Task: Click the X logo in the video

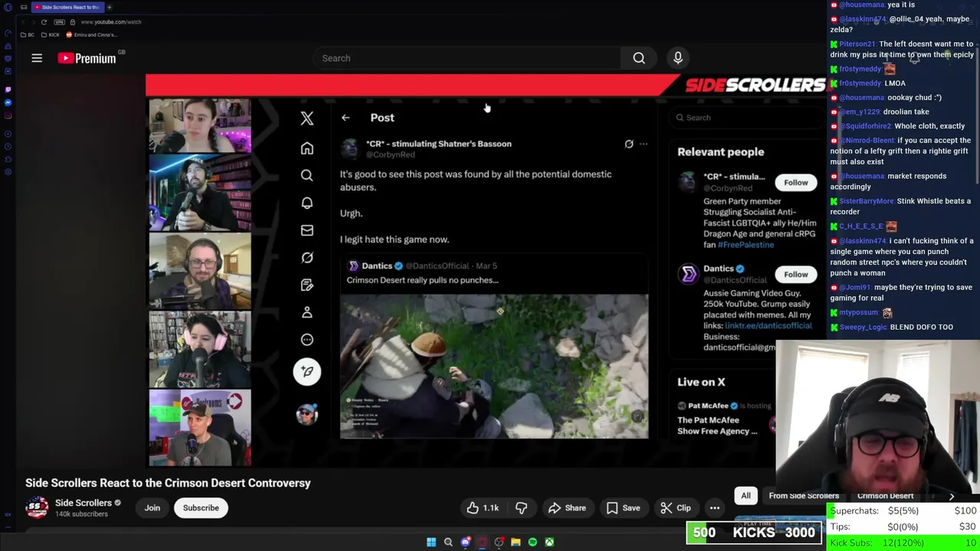Action: click(307, 118)
